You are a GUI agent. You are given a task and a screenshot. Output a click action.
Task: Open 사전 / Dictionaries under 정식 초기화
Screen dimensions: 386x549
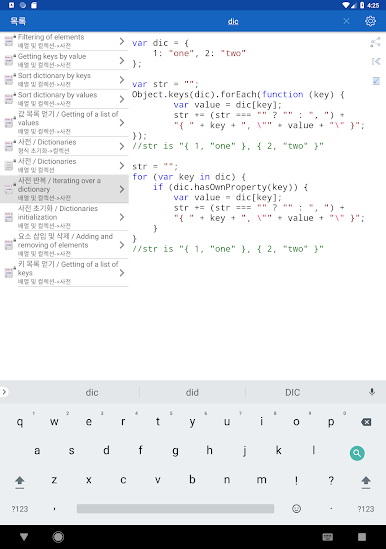point(64,146)
